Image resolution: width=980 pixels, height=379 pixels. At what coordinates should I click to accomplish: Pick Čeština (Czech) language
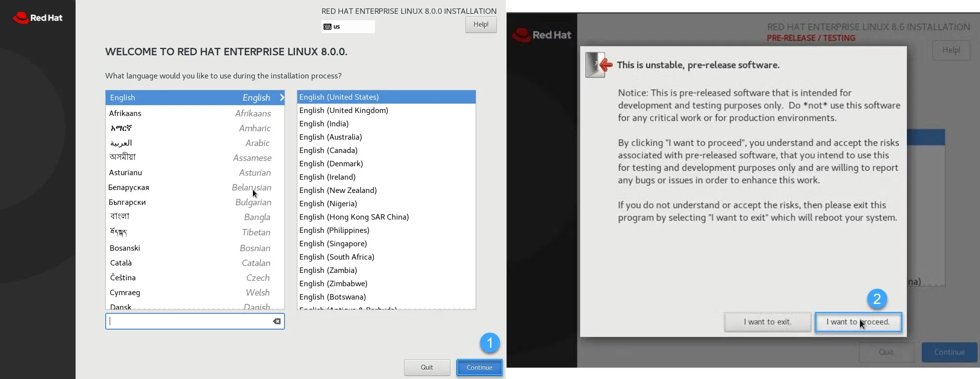pos(195,278)
